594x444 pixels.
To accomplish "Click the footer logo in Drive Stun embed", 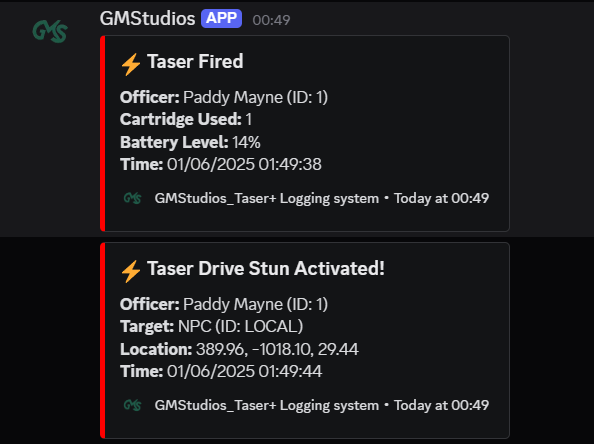I will (x=133, y=405).
